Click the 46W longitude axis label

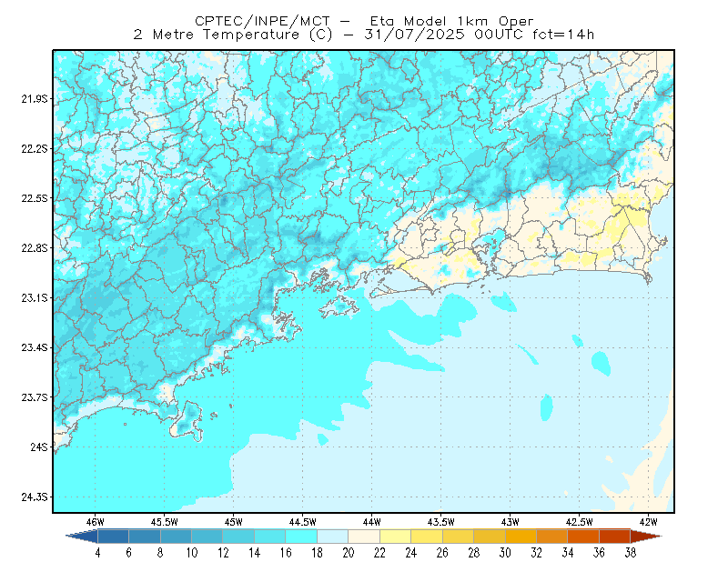(x=96, y=522)
